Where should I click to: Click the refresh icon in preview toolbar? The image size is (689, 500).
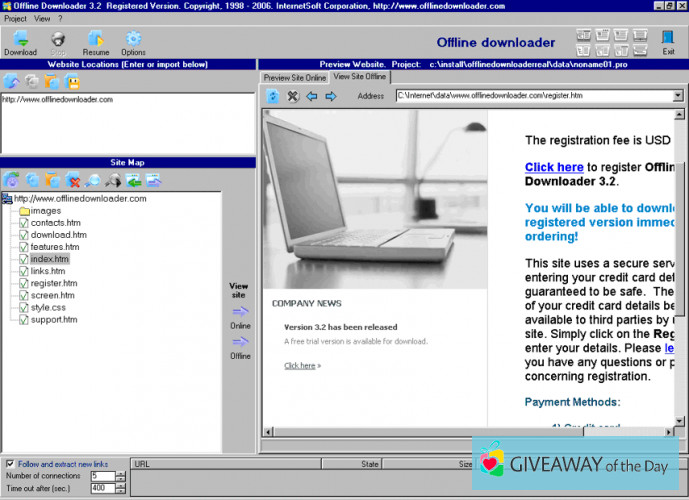pyautogui.click(x=273, y=96)
